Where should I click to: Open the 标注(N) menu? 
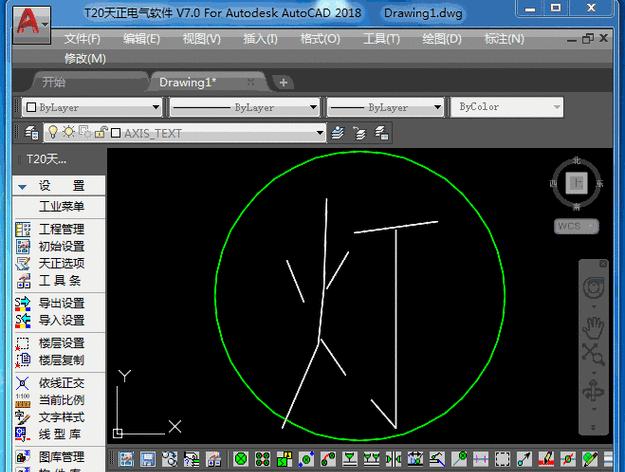[x=504, y=39]
